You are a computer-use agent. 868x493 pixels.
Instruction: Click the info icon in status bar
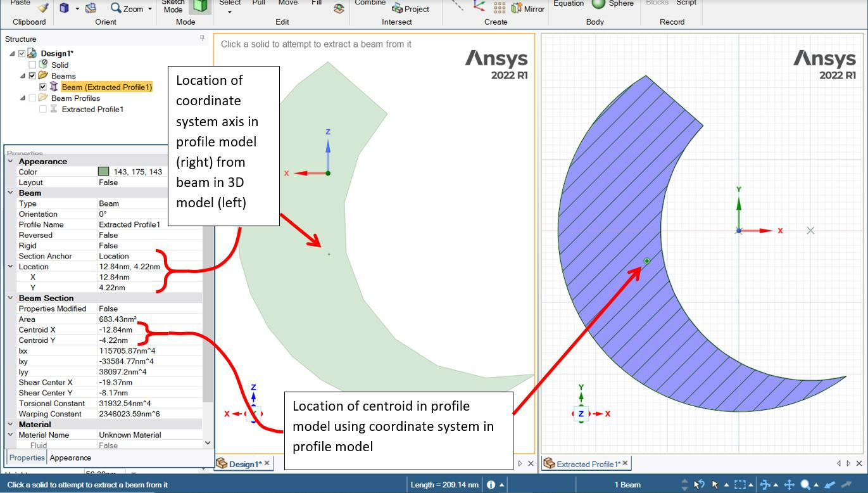click(491, 485)
